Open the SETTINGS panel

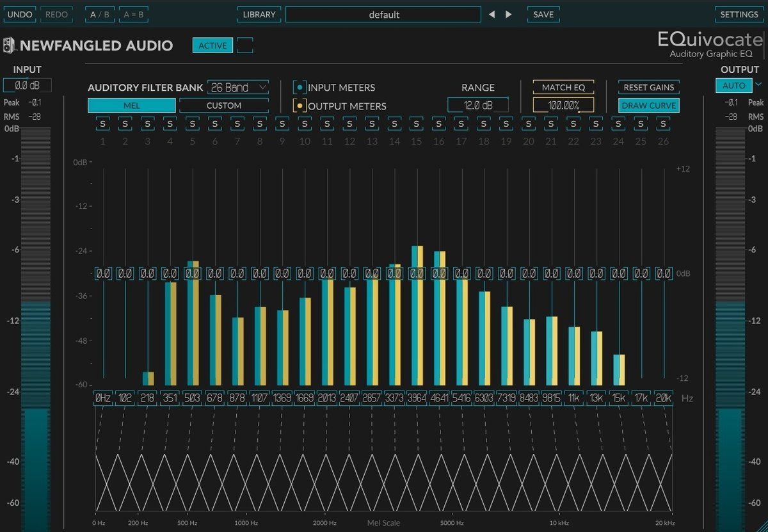[x=739, y=14]
